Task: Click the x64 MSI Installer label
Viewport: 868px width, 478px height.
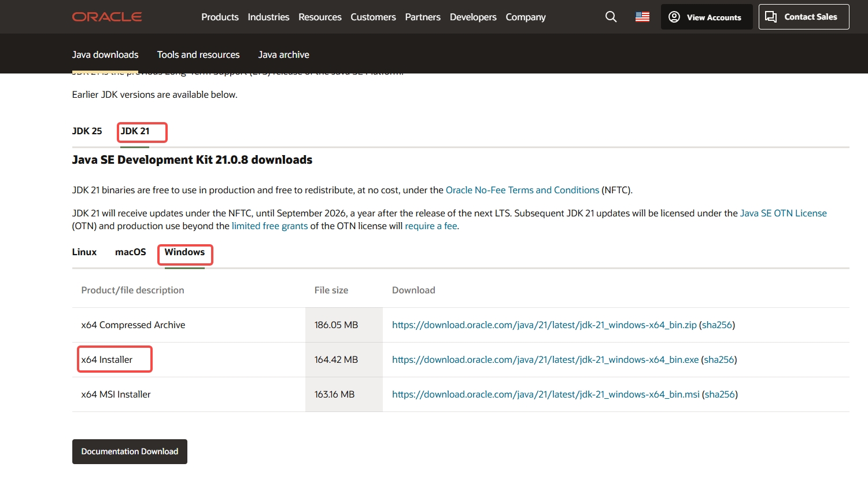Action: click(x=116, y=394)
